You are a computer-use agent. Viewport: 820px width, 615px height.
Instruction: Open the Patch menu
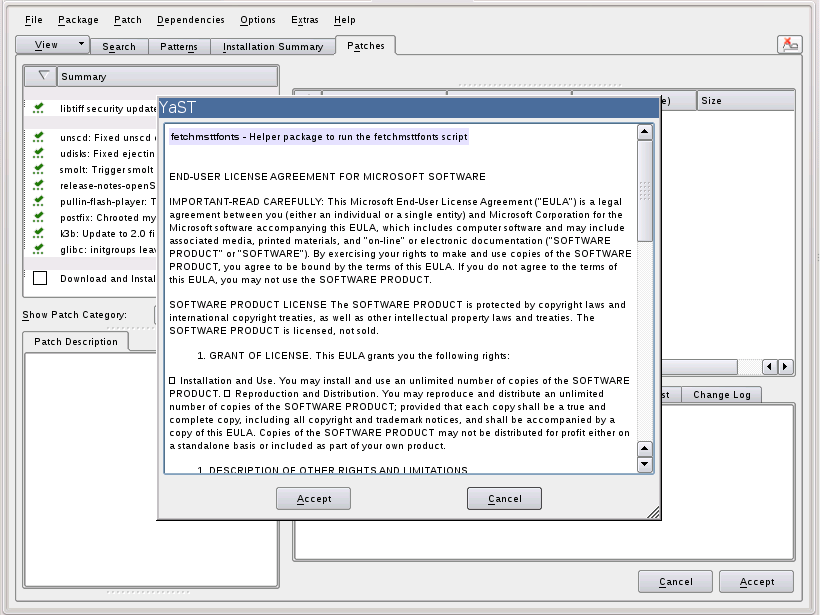[128, 20]
